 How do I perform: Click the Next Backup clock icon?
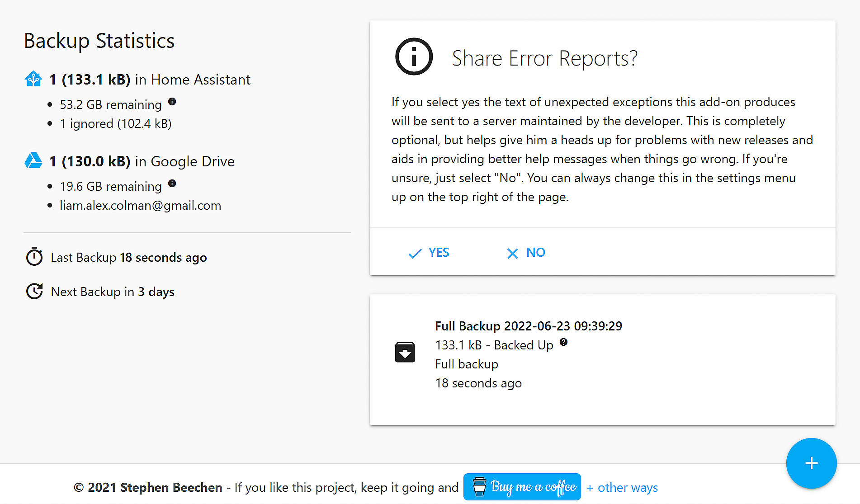tap(34, 291)
